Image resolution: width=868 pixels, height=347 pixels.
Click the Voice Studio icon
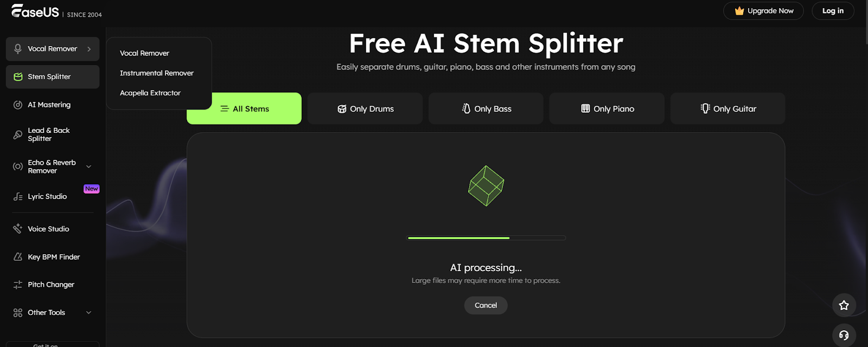point(18,229)
